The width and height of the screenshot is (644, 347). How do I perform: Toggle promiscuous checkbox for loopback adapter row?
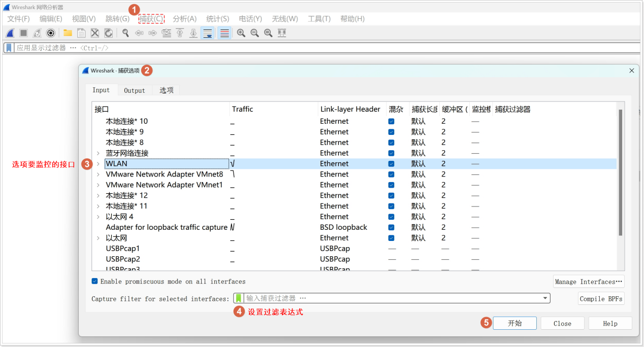(x=391, y=227)
